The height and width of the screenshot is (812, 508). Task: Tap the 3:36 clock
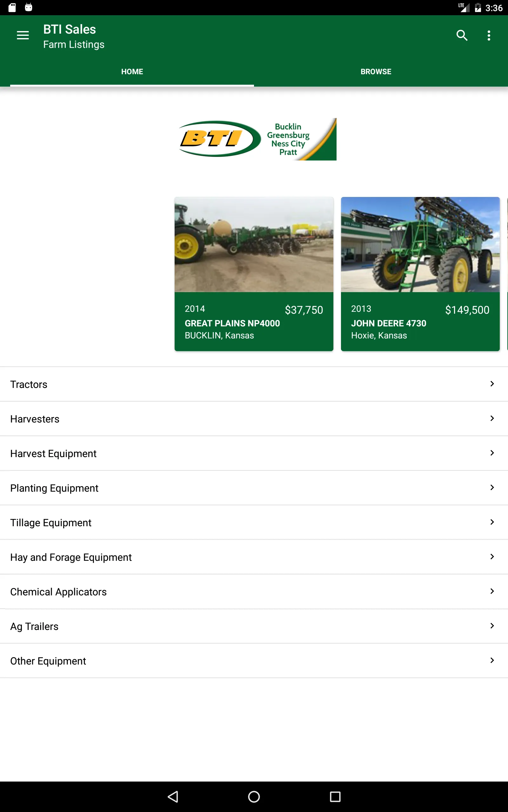494,8
